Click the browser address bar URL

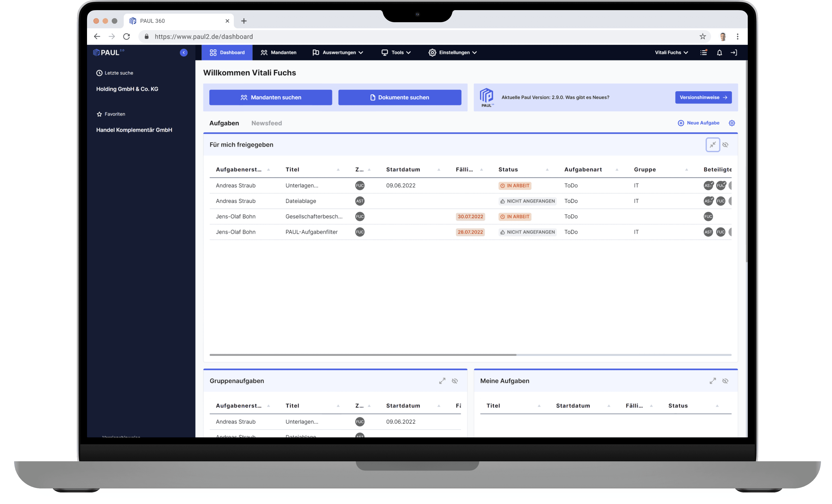tap(204, 36)
